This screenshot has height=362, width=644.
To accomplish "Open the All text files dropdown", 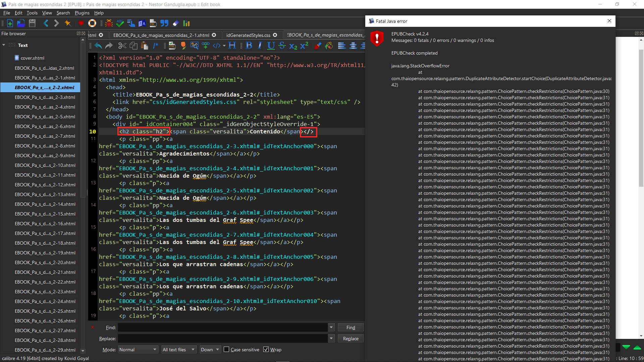I will (178, 350).
